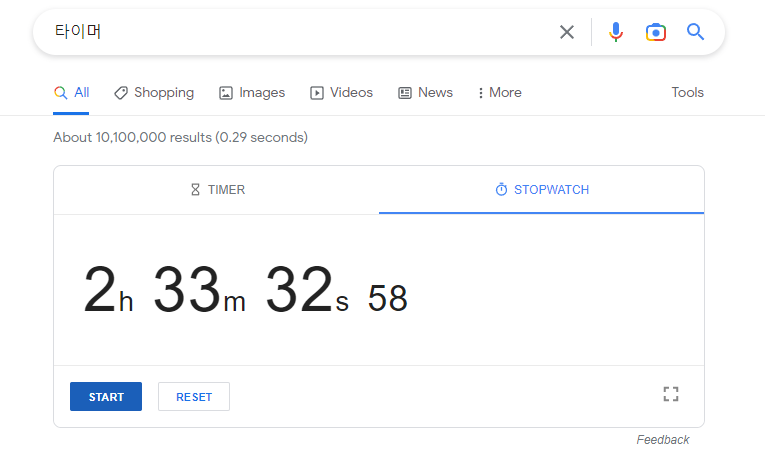Clear the search box with X icon
Viewport: 765px width, 468px height.
point(566,32)
